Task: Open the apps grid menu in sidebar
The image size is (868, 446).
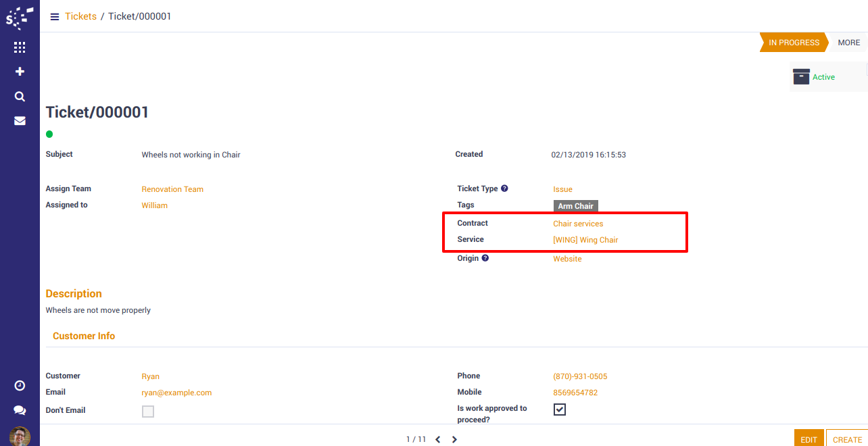Action: coord(20,47)
